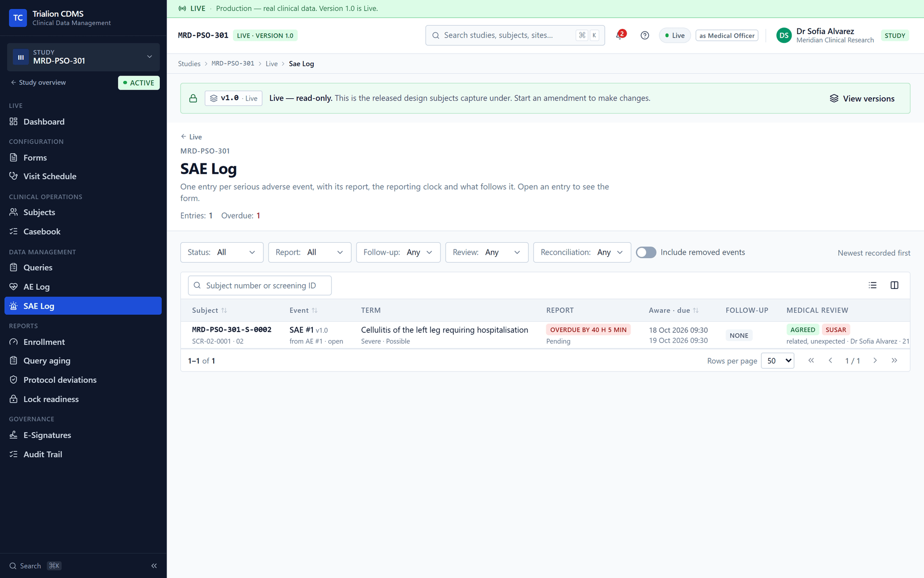Click the Subject number search field
Viewport: 924px width, 578px height.
click(x=260, y=286)
